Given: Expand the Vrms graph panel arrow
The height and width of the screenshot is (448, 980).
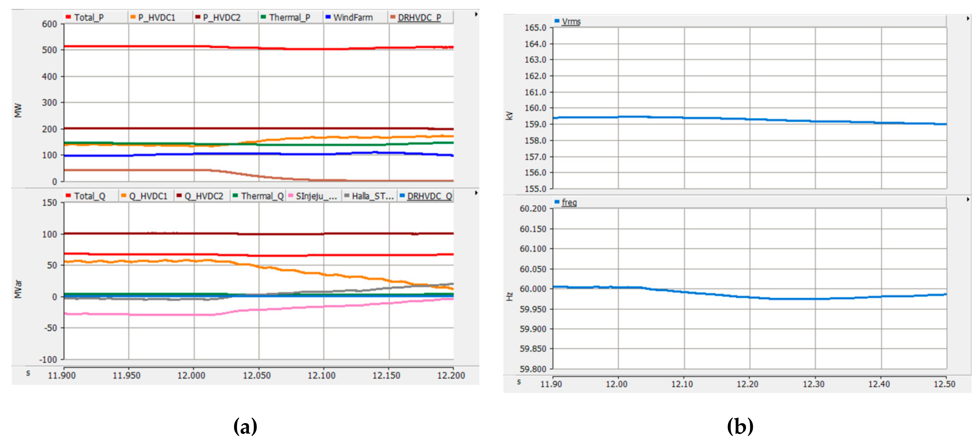Looking at the screenshot, I should [x=968, y=19].
